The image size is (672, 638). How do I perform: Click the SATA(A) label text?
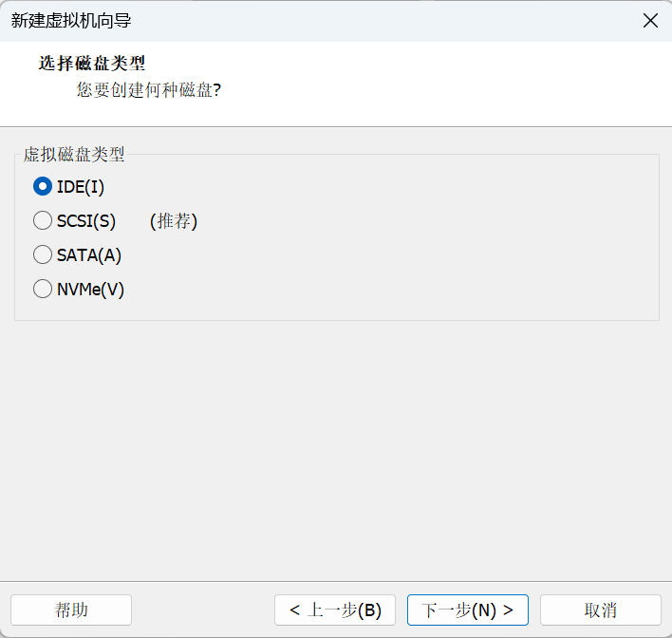[89, 255]
